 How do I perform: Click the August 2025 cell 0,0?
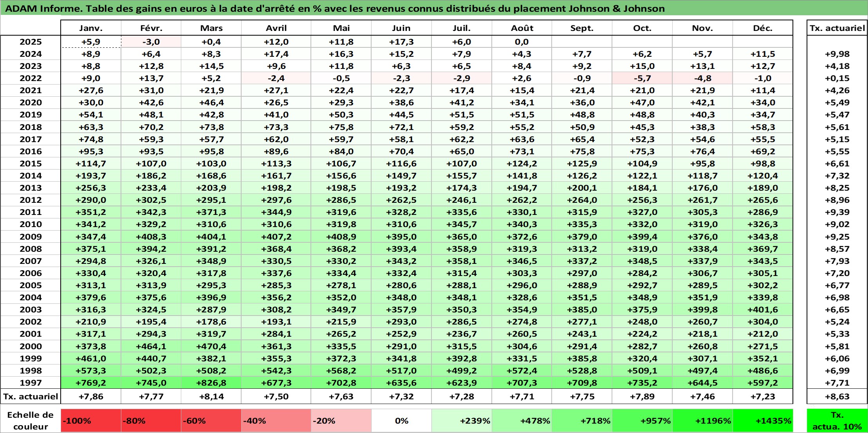522,42
